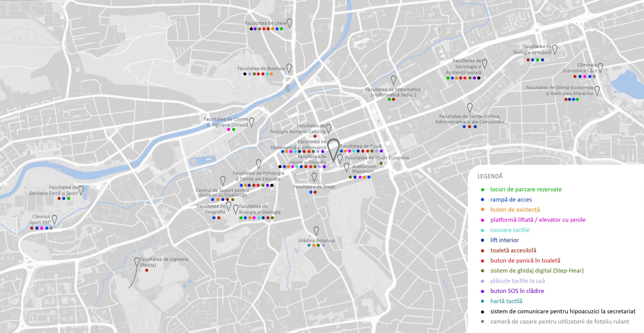Click the green 'locuri de parcare rezervate' legend dot
This screenshot has width=644, height=333.
[482, 190]
